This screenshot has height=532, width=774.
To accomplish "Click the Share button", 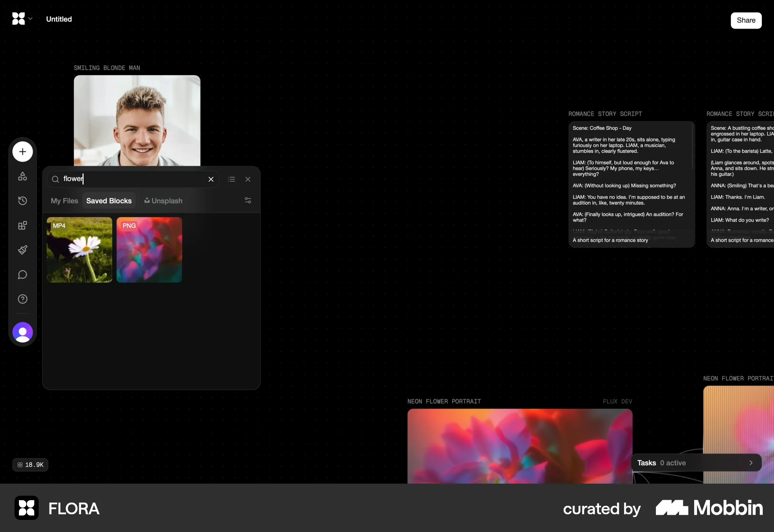I will coord(746,21).
